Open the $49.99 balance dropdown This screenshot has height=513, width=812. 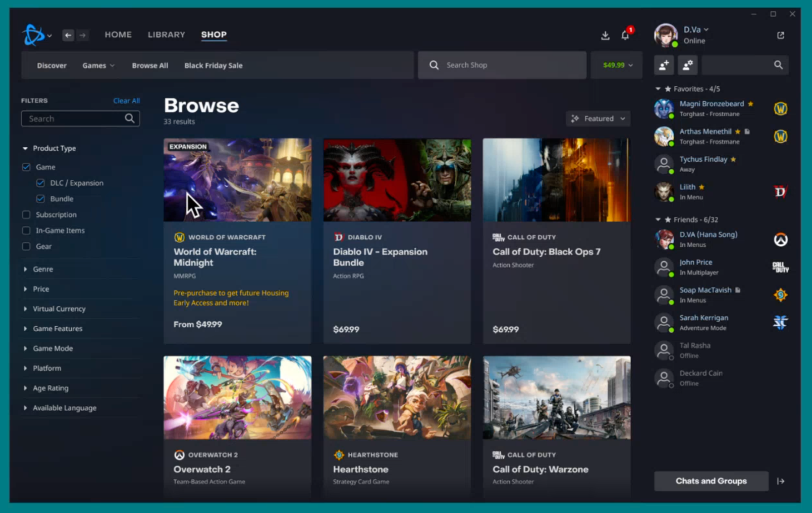tap(617, 65)
